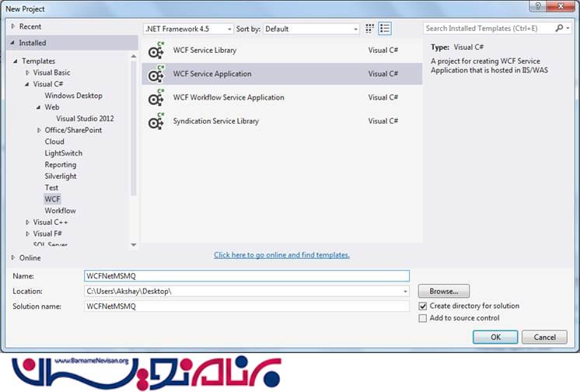The height and width of the screenshot is (392, 580).
Task: Collapse the Web tree node
Action: click(38, 107)
